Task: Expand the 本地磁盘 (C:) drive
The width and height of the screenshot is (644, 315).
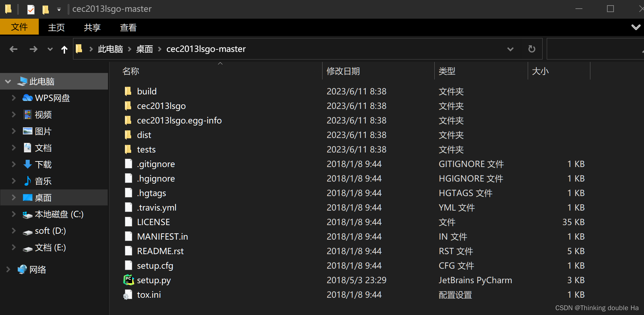Action: pyautogui.click(x=13, y=214)
